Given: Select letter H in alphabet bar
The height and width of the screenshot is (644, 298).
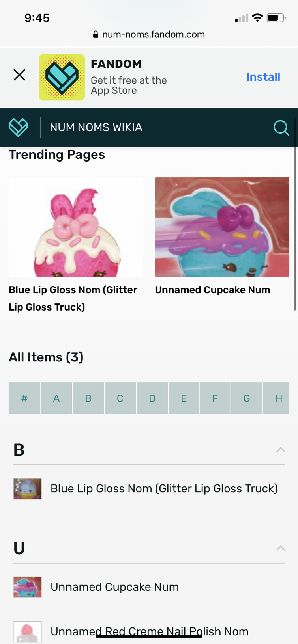Looking at the screenshot, I should pyautogui.click(x=278, y=398).
